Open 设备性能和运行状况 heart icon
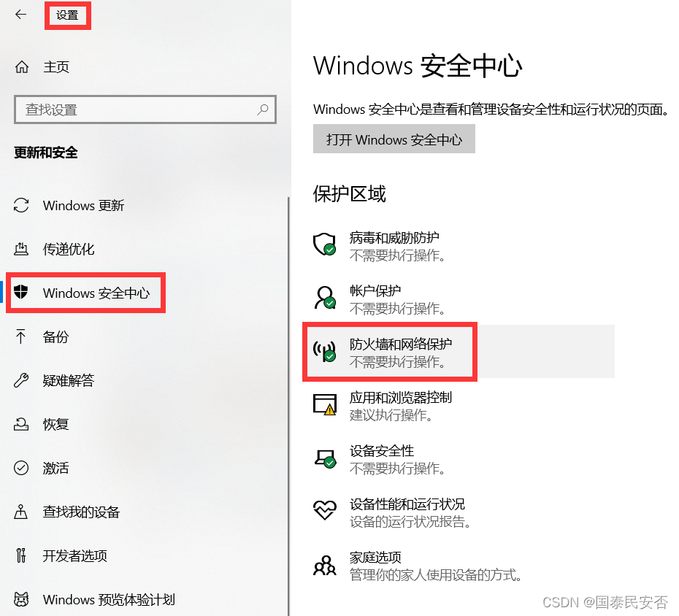The width and height of the screenshot is (679, 616). point(325,510)
